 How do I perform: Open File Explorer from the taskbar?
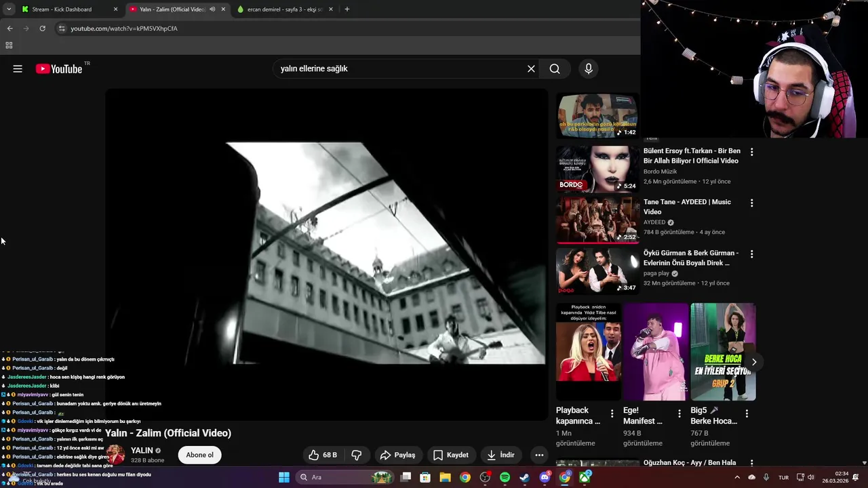tap(445, 477)
